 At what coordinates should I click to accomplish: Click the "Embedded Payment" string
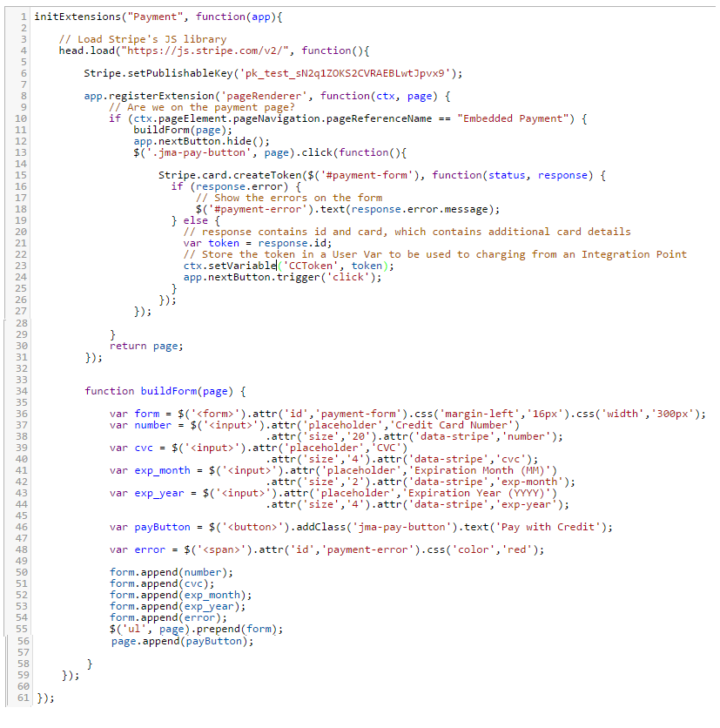click(x=513, y=118)
